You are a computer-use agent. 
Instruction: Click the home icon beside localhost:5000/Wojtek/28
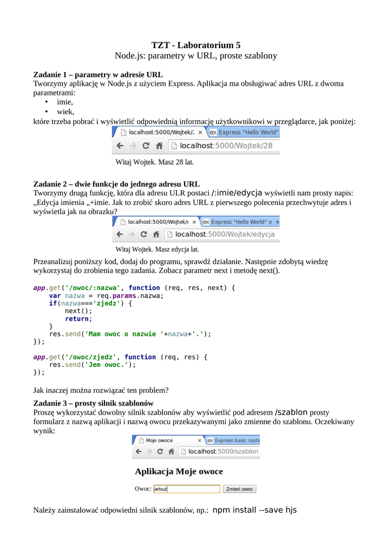pyautogui.click(x=159, y=146)
